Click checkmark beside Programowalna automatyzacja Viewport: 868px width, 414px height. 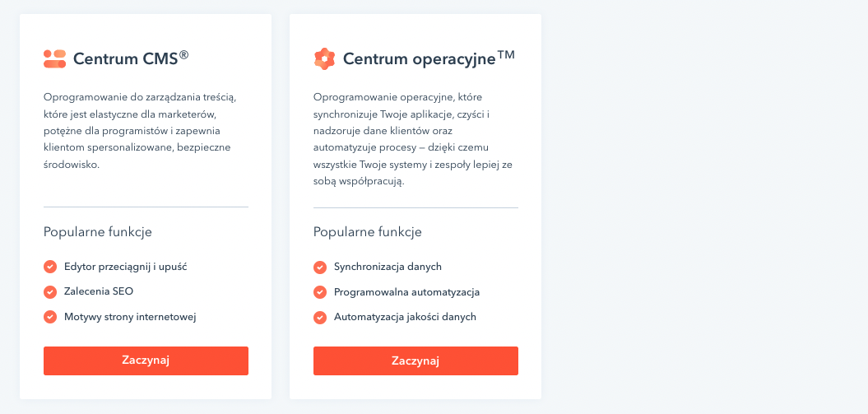pyautogui.click(x=320, y=292)
